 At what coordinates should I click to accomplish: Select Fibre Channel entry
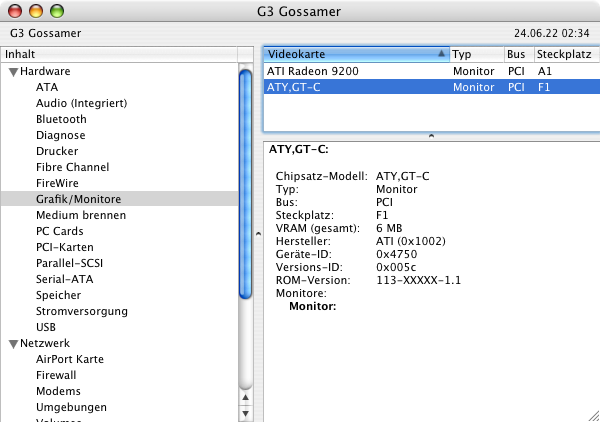(72, 167)
